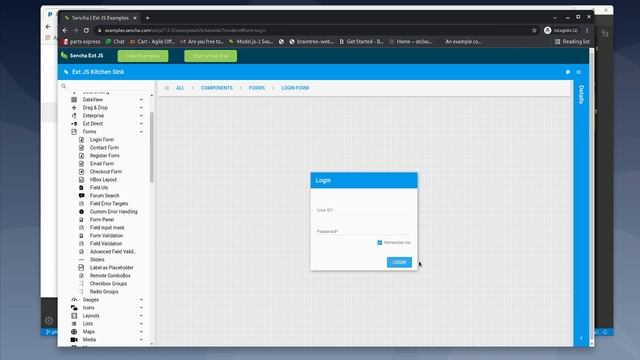Click the breadcrumb navigation list icon
The width and height of the screenshot is (640, 360).
coord(167,88)
